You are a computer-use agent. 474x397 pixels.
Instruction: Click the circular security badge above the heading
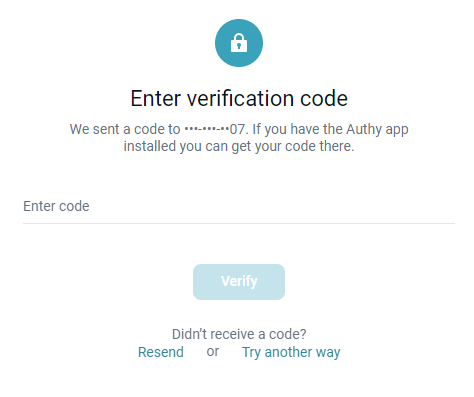click(x=239, y=43)
